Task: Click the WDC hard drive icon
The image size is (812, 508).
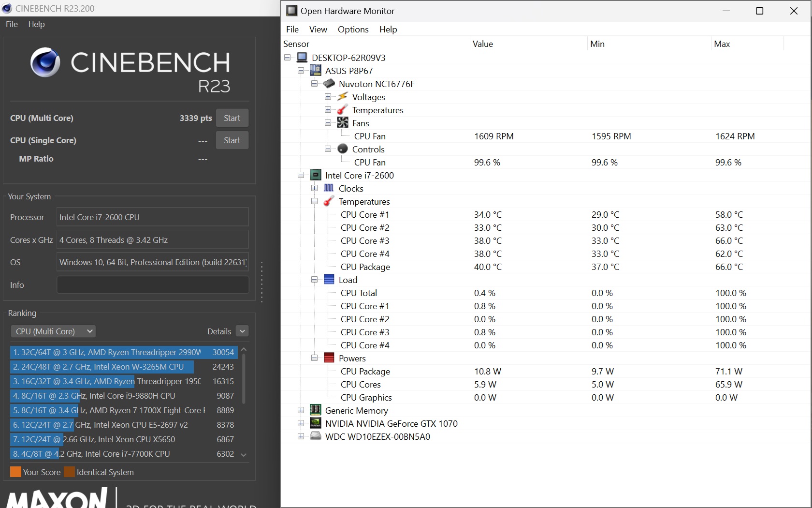Action: (x=316, y=436)
